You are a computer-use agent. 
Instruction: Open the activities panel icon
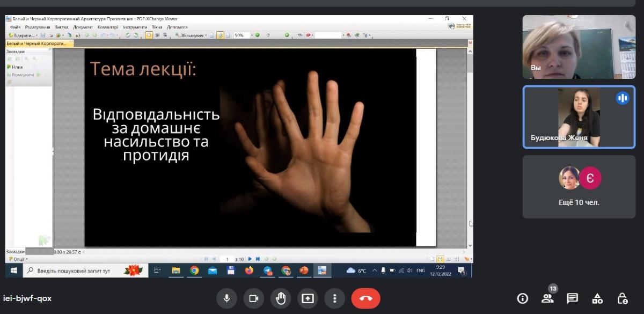tap(597, 298)
